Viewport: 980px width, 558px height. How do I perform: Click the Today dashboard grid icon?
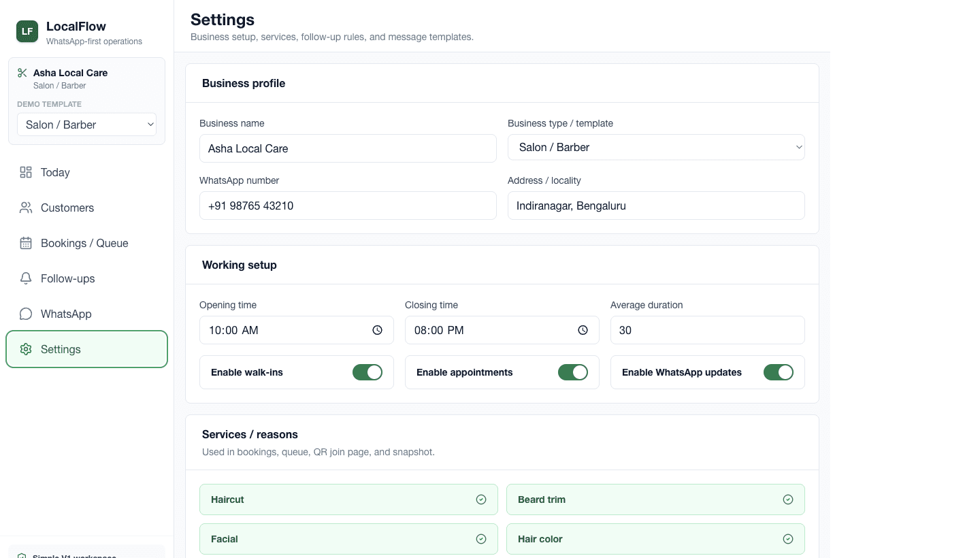pos(26,172)
